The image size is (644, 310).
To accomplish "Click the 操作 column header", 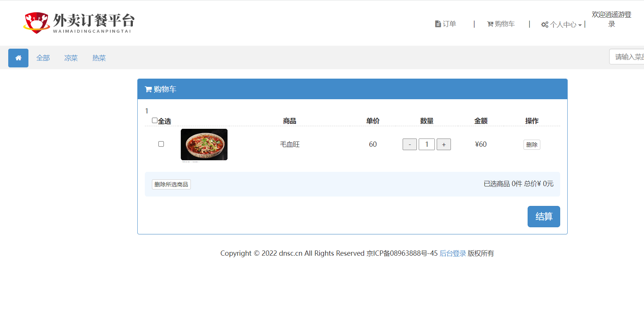I will pos(532,121).
